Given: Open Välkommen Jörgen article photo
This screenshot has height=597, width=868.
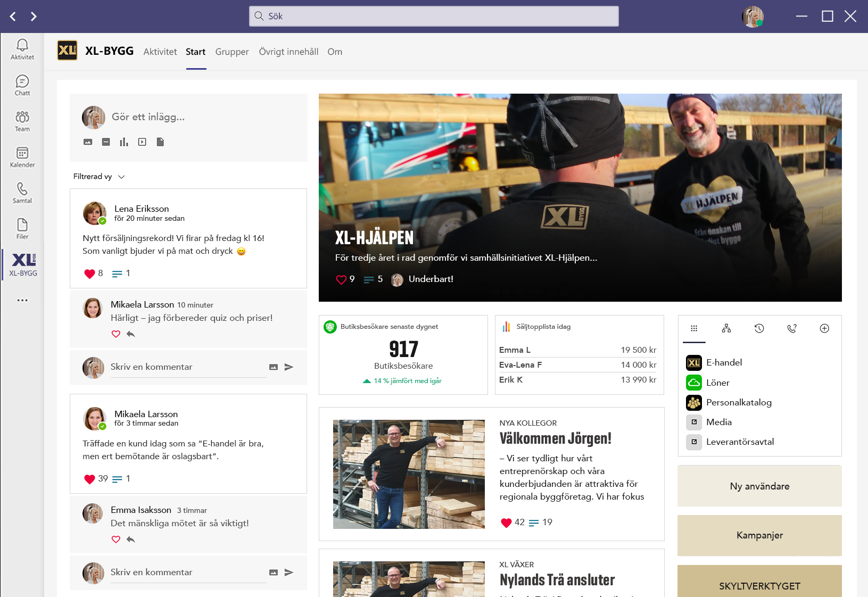Looking at the screenshot, I should [x=409, y=474].
